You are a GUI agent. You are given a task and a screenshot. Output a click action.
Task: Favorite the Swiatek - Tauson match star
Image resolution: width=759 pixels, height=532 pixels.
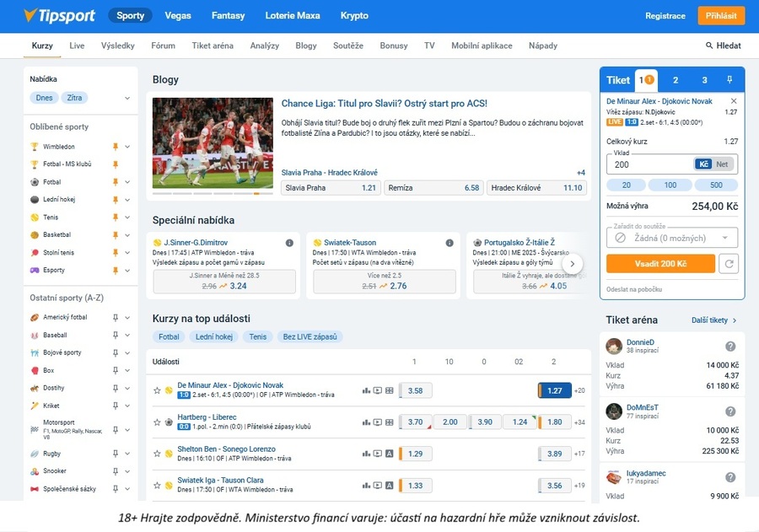pyautogui.click(x=157, y=485)
